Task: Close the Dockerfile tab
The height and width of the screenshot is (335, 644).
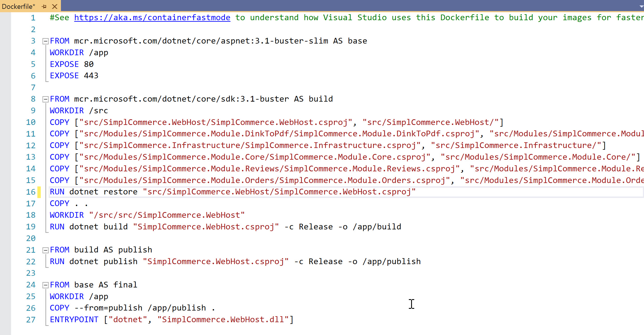Action: click(x=55, y=6)
